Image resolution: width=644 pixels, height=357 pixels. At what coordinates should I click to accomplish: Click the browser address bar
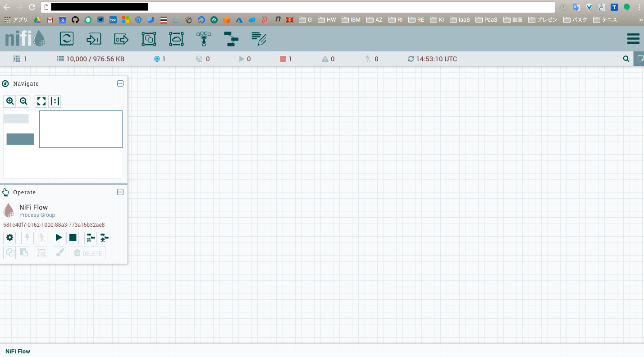point(297,7)
